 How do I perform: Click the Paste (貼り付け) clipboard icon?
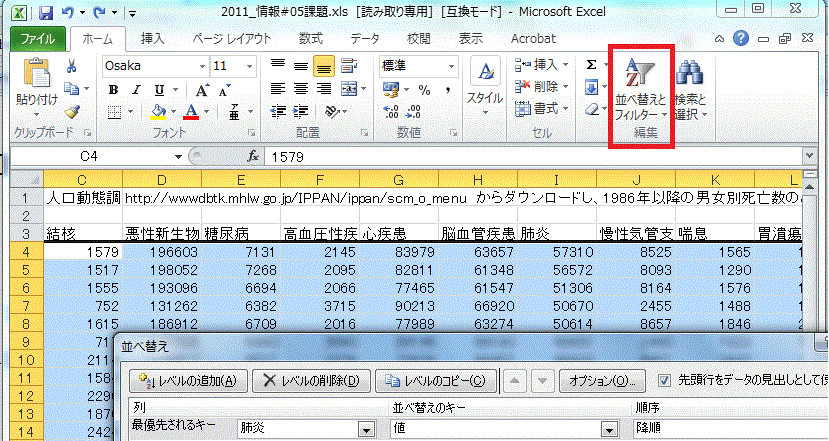pyautogui.click(x=35, y=76)
